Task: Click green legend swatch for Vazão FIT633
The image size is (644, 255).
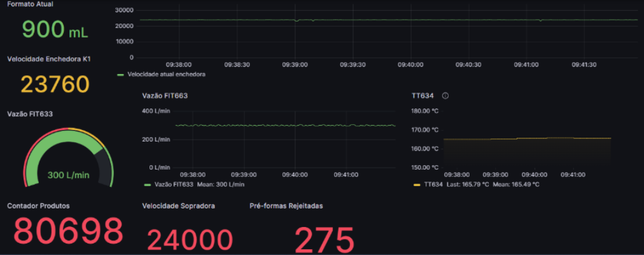Action: [x=148, y=185]
